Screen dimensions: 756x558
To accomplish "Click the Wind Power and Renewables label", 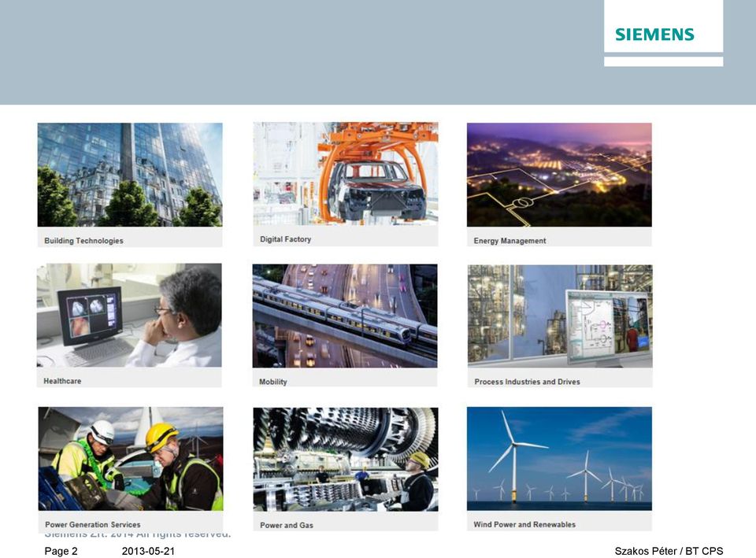I will click(x=524, y=525).
